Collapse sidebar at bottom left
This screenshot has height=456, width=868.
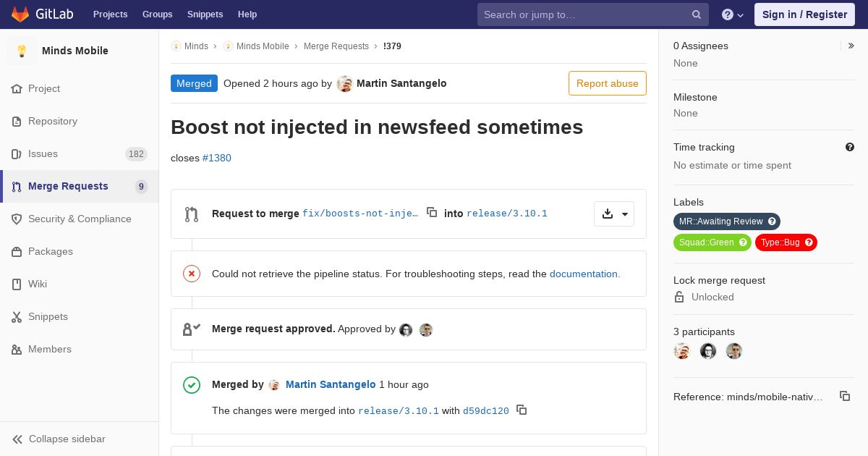pos(67,439)
